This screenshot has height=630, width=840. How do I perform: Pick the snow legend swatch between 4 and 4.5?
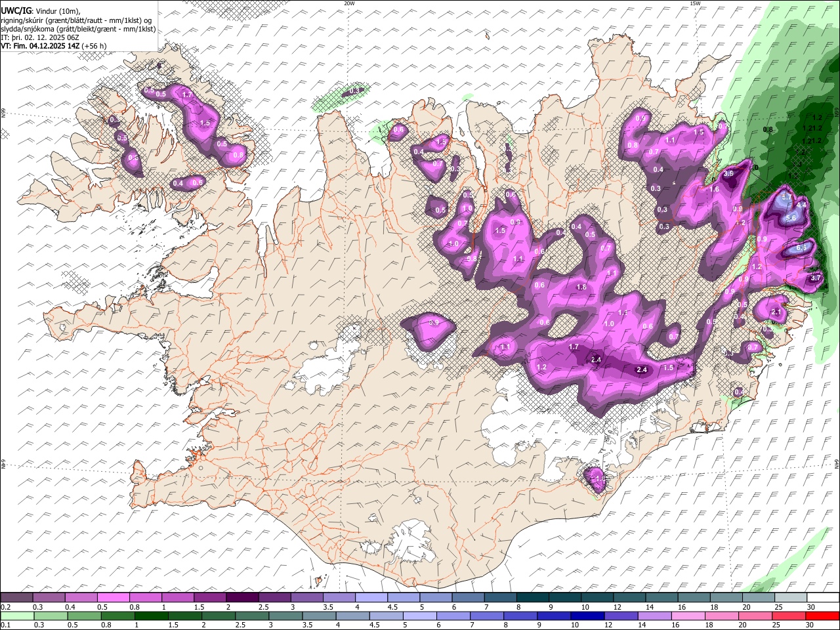coord(371,597)
